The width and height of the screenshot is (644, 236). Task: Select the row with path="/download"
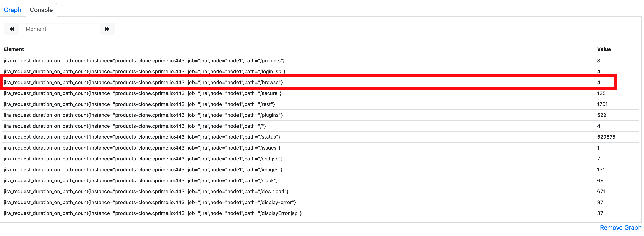320,191
